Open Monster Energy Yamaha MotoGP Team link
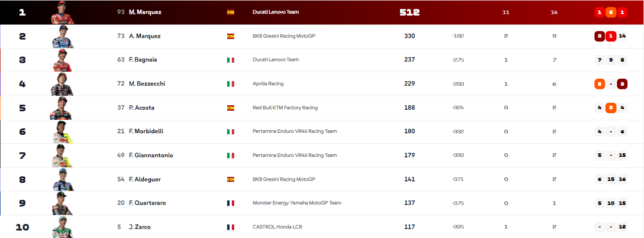The height and width of the screenshot is (238, 644). click(x=297, y=203)
